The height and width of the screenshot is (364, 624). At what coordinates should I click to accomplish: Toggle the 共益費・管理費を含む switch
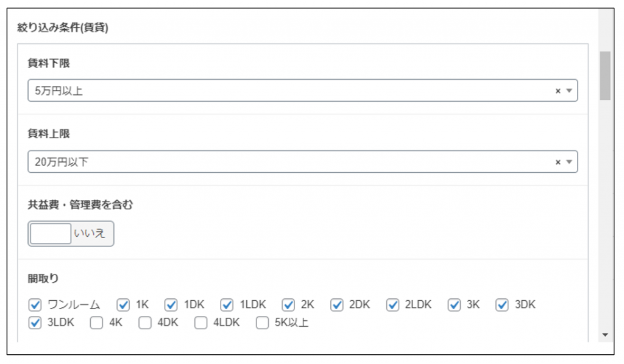71,234
